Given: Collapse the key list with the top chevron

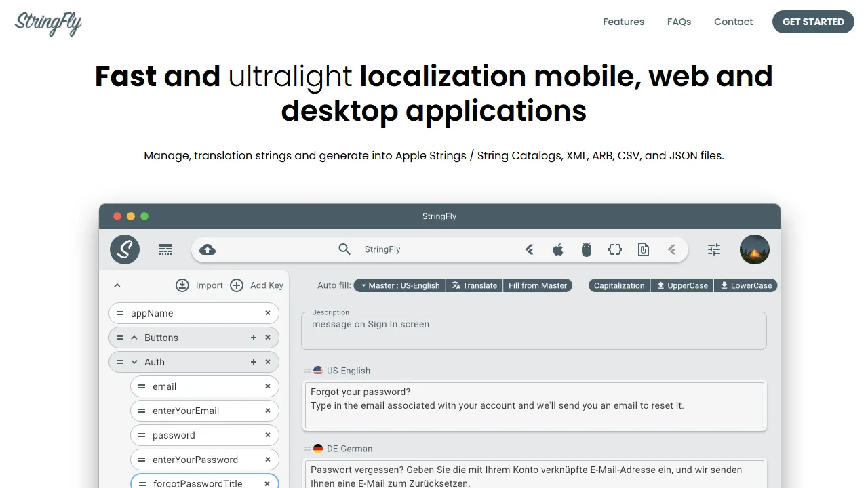Looking at the screenshot, I should click(x=117, y=285).
